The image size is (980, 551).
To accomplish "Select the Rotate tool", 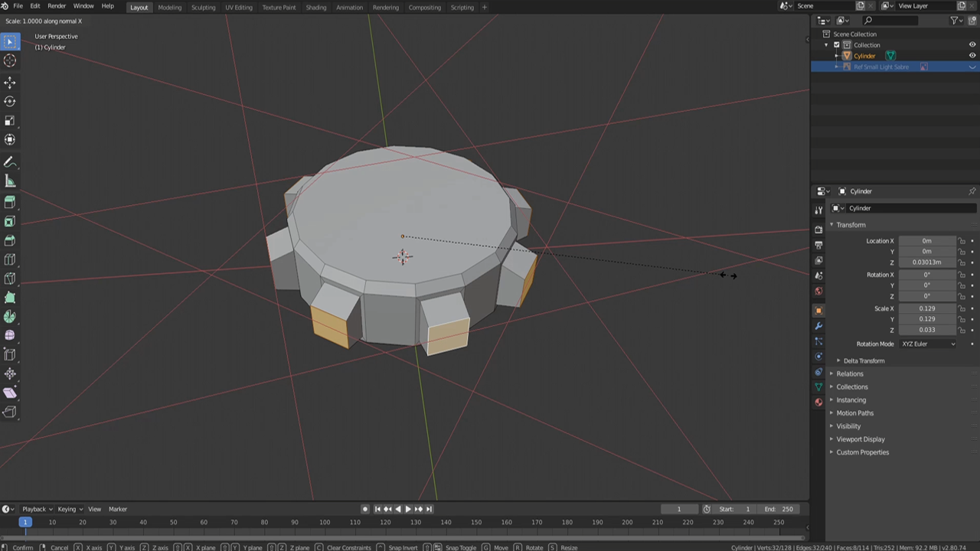I will [x=10, y=101].
